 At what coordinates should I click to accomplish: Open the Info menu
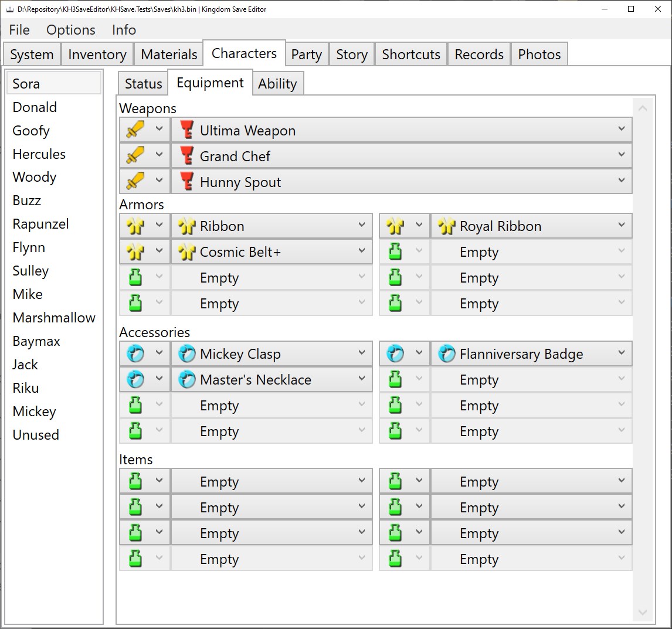click(124, 29)
